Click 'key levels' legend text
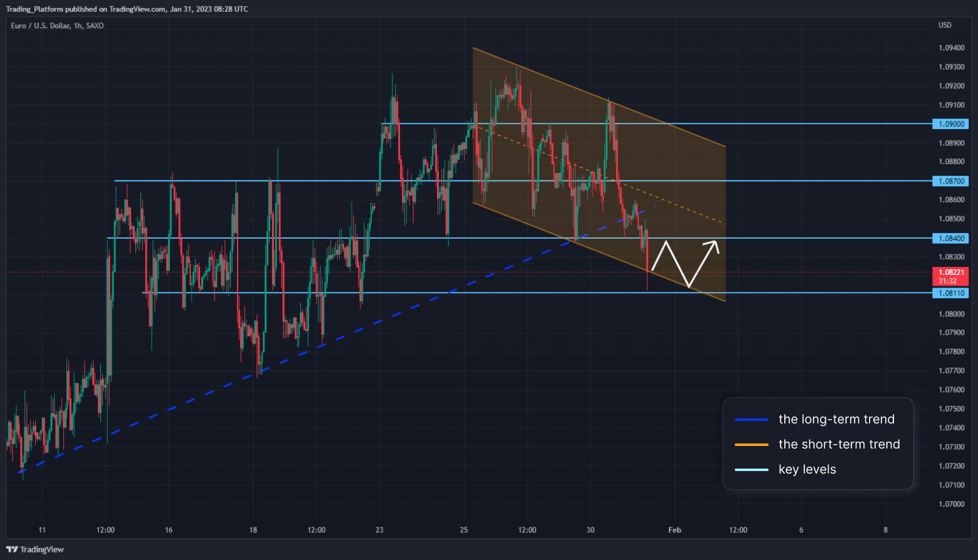The image size is (978, 560). 807,469
